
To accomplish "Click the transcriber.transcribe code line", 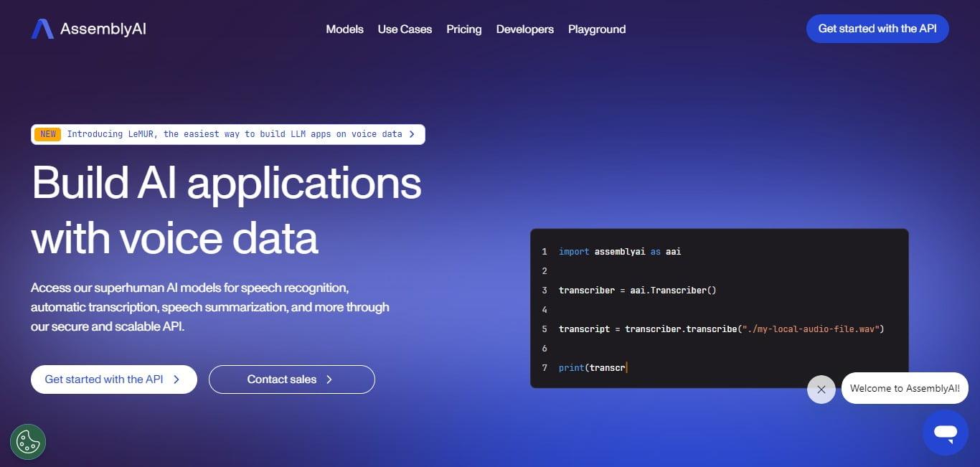I will 721,329.
